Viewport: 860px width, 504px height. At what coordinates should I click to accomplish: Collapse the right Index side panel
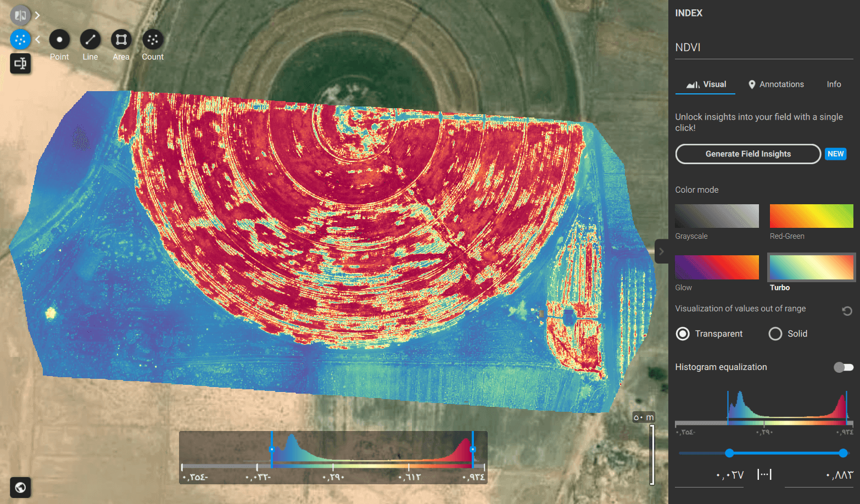[661, 251]
